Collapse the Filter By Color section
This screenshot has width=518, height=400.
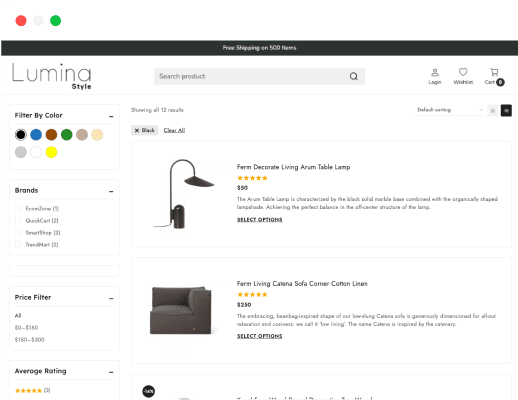111,116
